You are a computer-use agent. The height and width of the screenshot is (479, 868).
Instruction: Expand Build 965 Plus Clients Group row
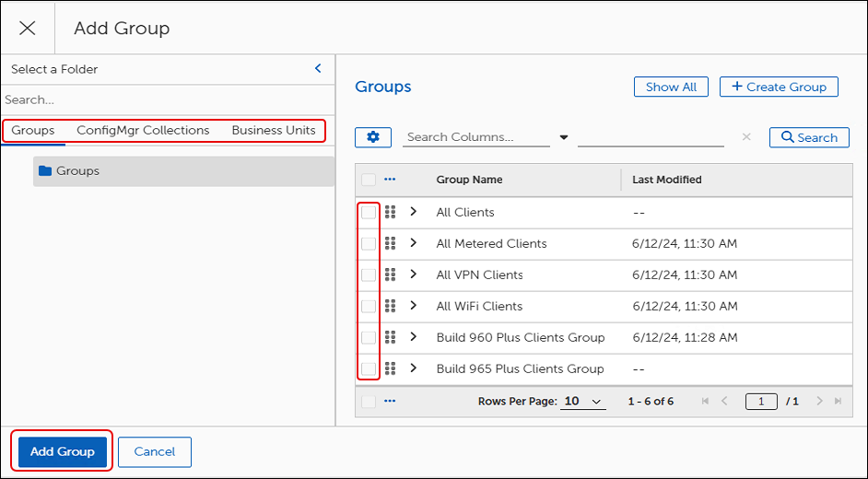[414, 368]
